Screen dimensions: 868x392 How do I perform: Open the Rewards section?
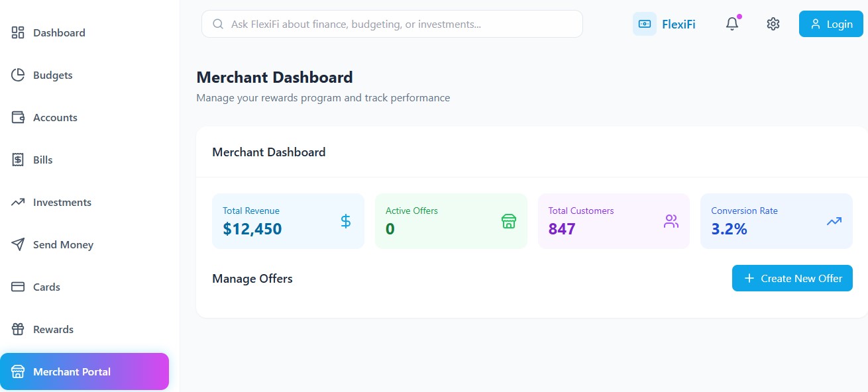53,329
